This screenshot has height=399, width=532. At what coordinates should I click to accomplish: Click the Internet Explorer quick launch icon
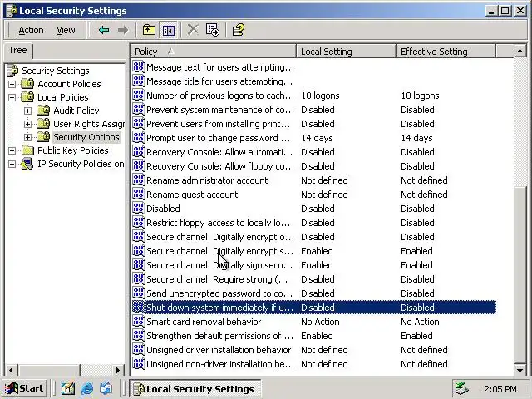pos(87,388)
